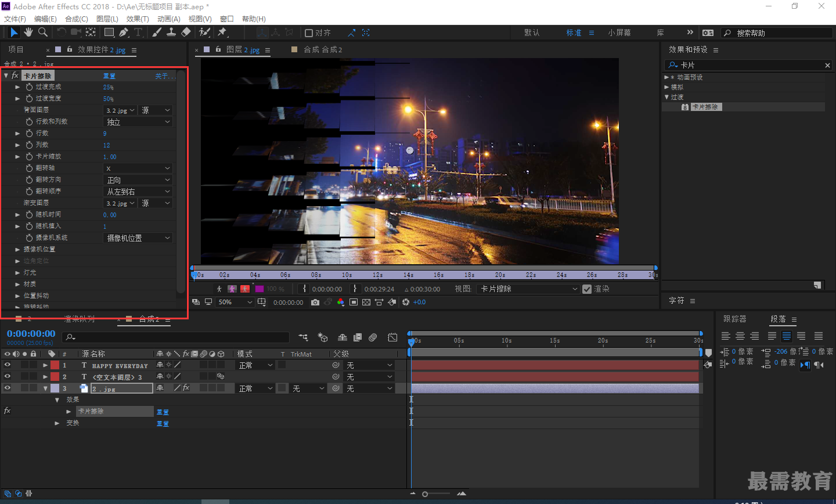Switch to the 项目 panel tab
The image size is (836, 504).
[16, 50]
